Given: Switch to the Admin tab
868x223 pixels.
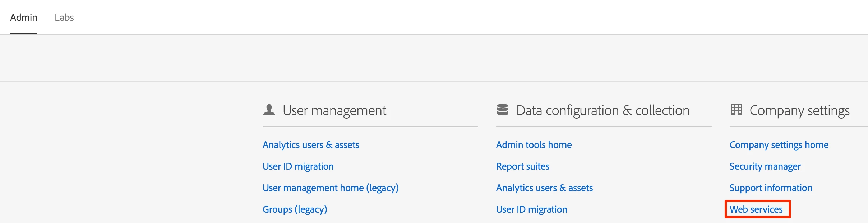Looking at the screenshot, I should pos(24,18).
